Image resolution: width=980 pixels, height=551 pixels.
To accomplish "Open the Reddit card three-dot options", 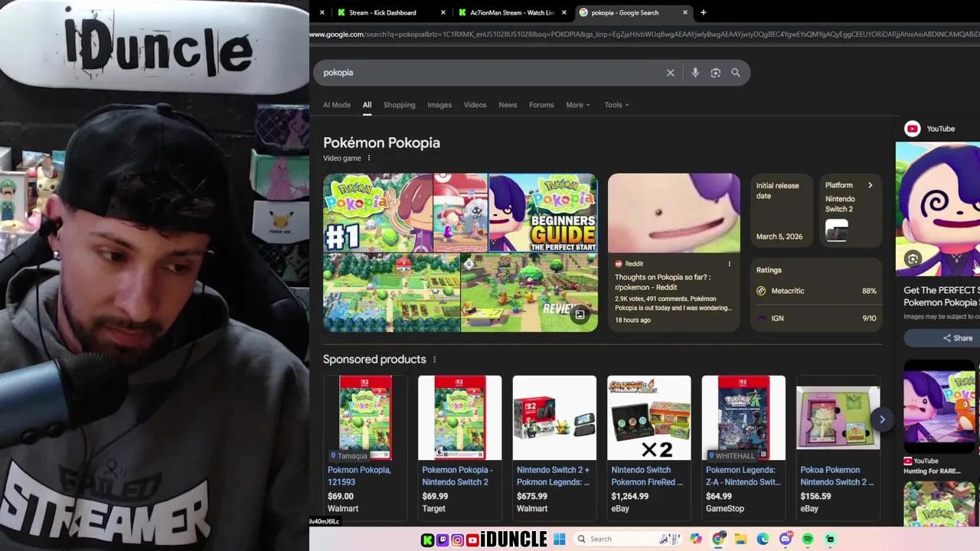I will (x=729, y=264).
